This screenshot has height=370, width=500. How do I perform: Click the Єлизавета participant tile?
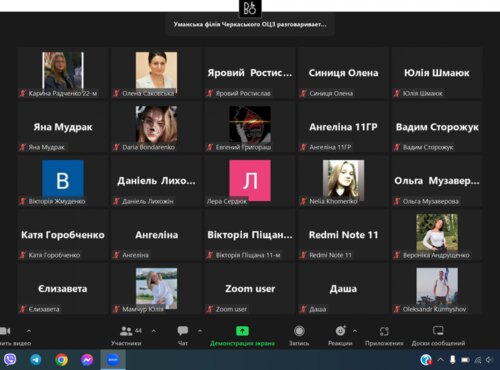(x=63, y=289)
